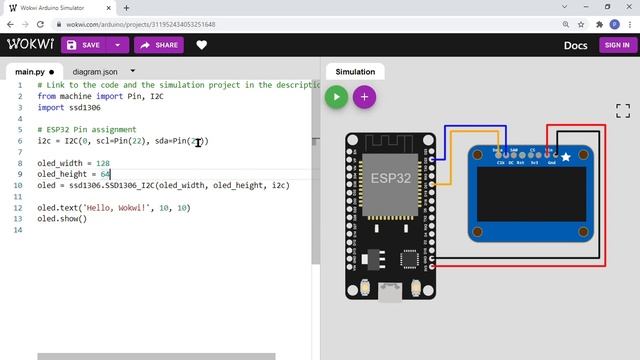Add a new part with the purple plus button
The width and height of the screenshot is (640, 360).
tap(364, 97)
